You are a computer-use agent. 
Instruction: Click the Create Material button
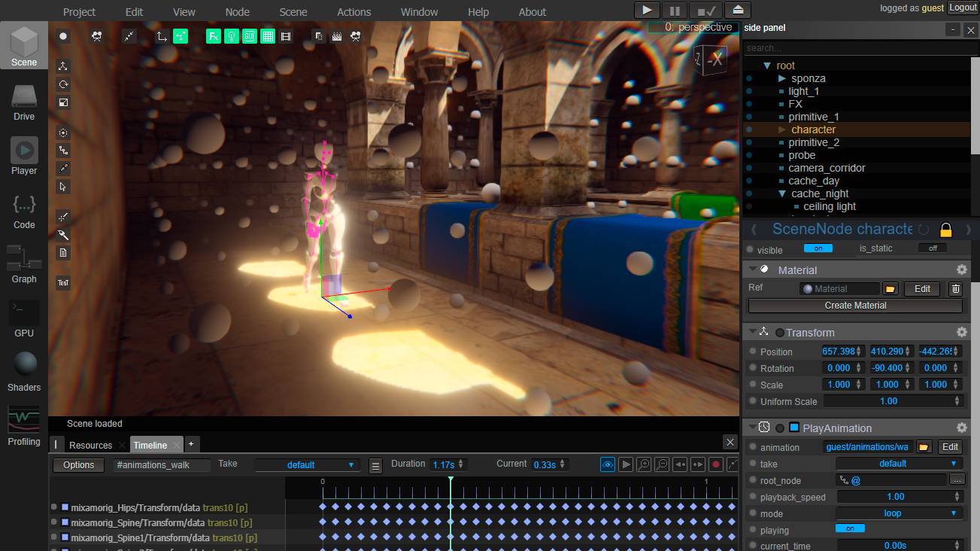pyautogui.click(x=855, y=306)
